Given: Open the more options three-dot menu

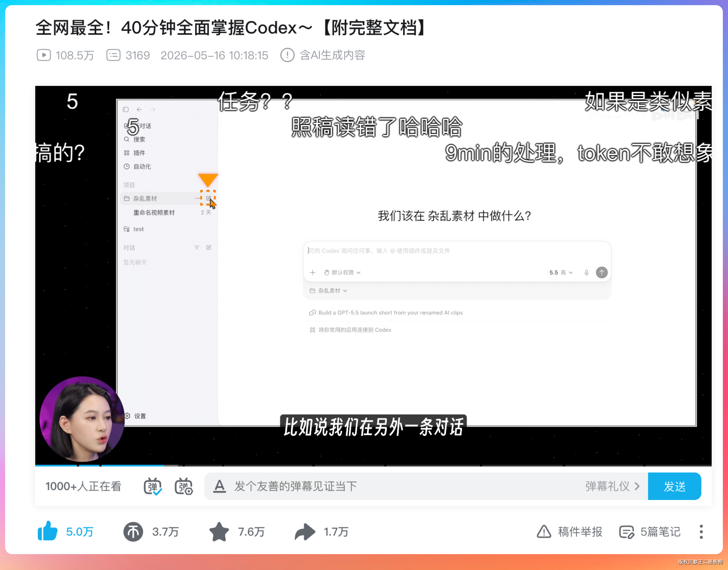Looking at the screenshot, I should pos(701,532).
